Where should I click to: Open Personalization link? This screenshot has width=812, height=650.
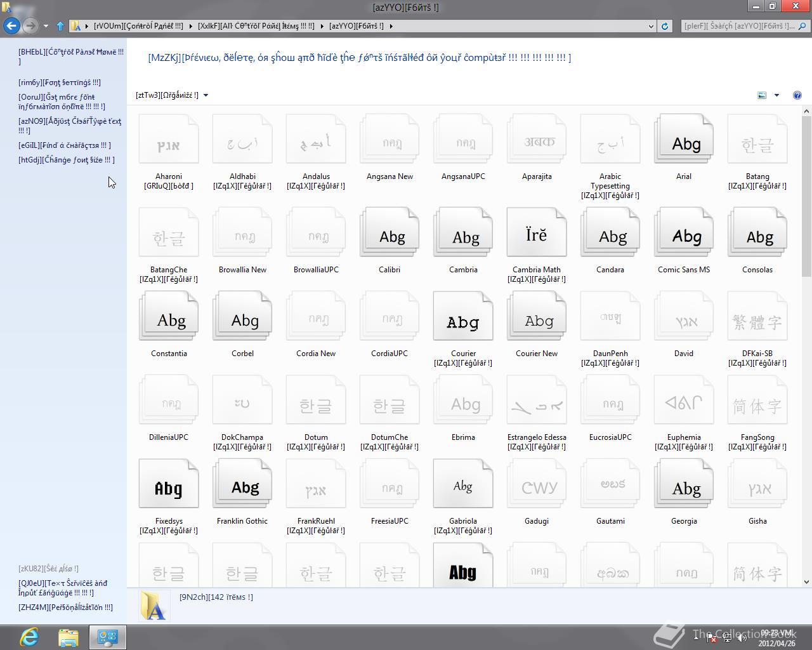pyautogui.click(x=65, y=607)
